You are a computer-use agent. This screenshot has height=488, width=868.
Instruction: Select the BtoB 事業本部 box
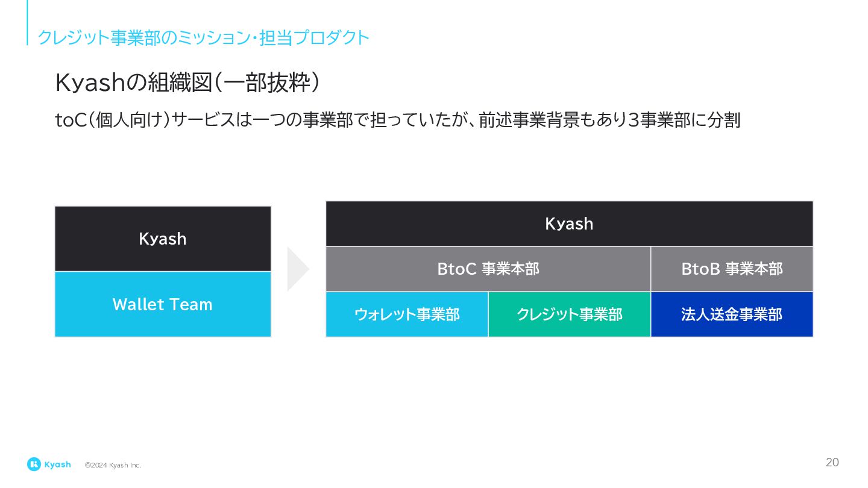[732, 269]
